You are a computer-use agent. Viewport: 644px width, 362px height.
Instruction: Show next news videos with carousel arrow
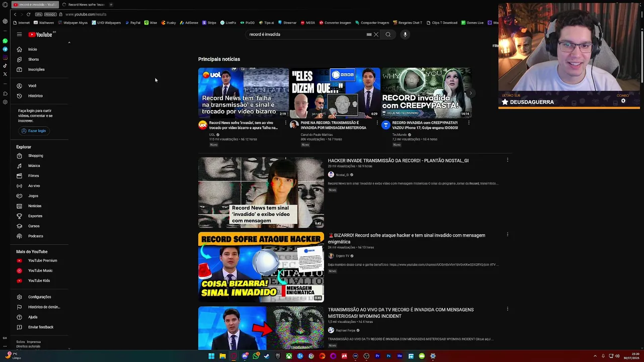pos(470,93)
